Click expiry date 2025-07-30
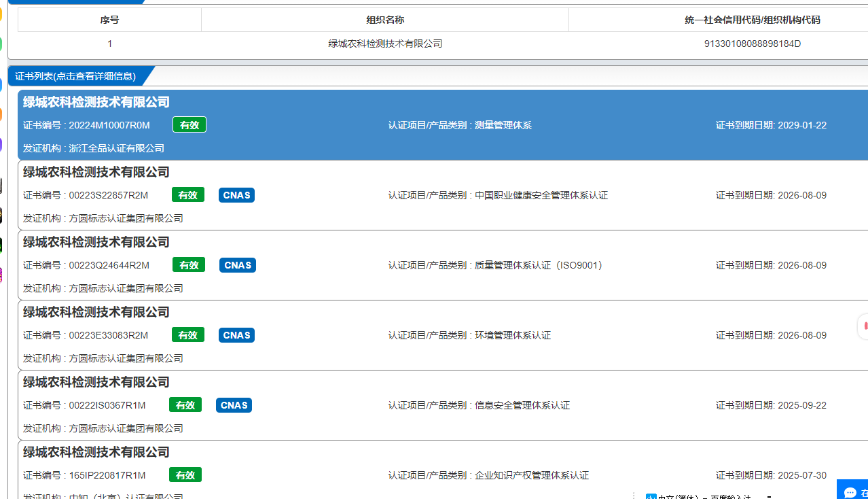The image size is (868, 499). [802, 475]
